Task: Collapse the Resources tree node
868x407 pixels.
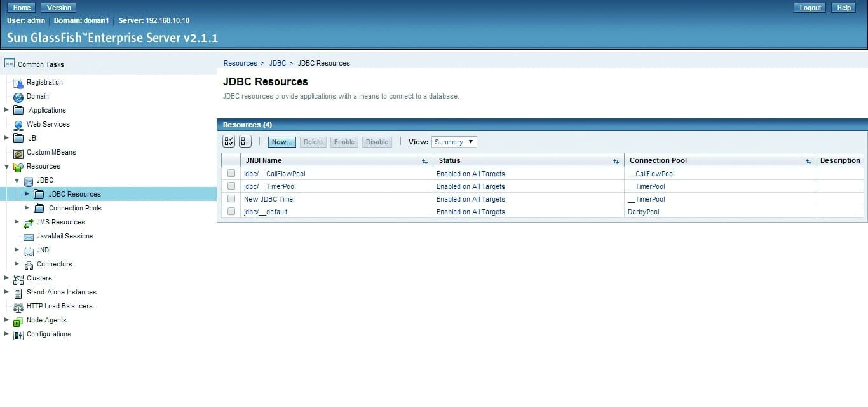Action: 6,166
